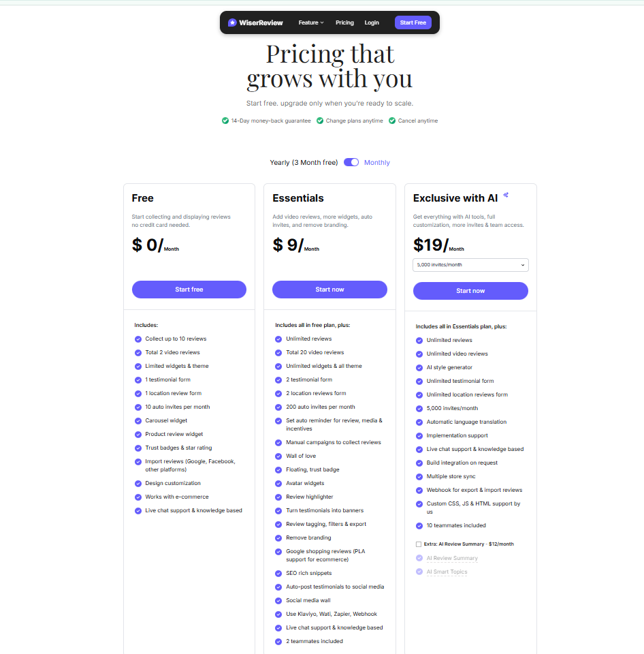This screenshot has height=654, width=644.
Task: Click the check icon next to Carousel widget
Action: point(138,420)
